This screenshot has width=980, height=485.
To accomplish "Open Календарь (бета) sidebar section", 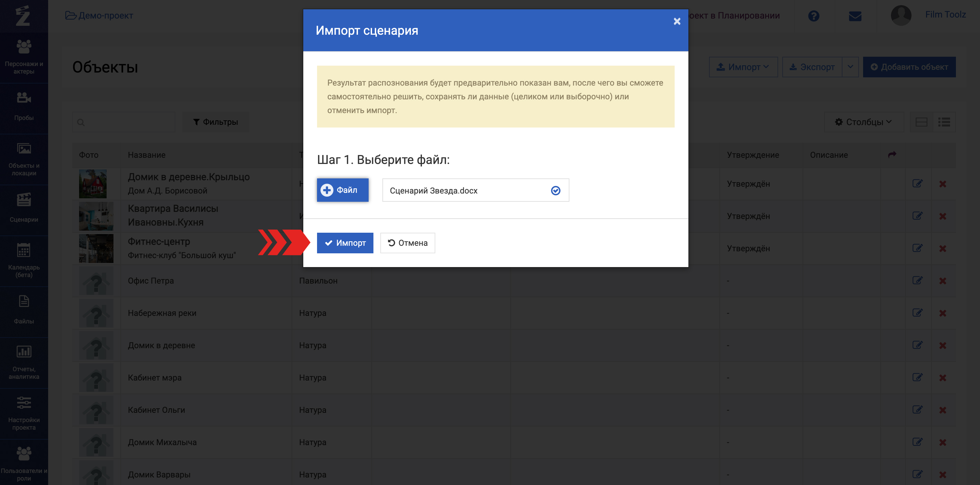I will point(24,261).
